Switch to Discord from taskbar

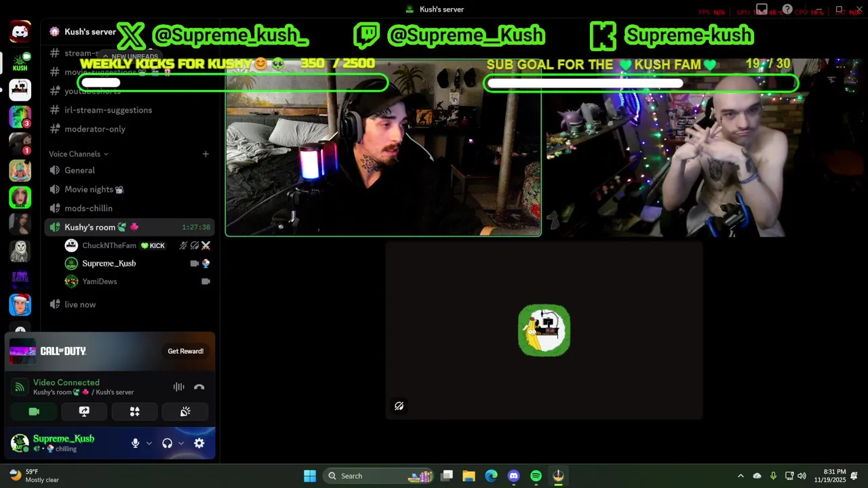(513, 476)
